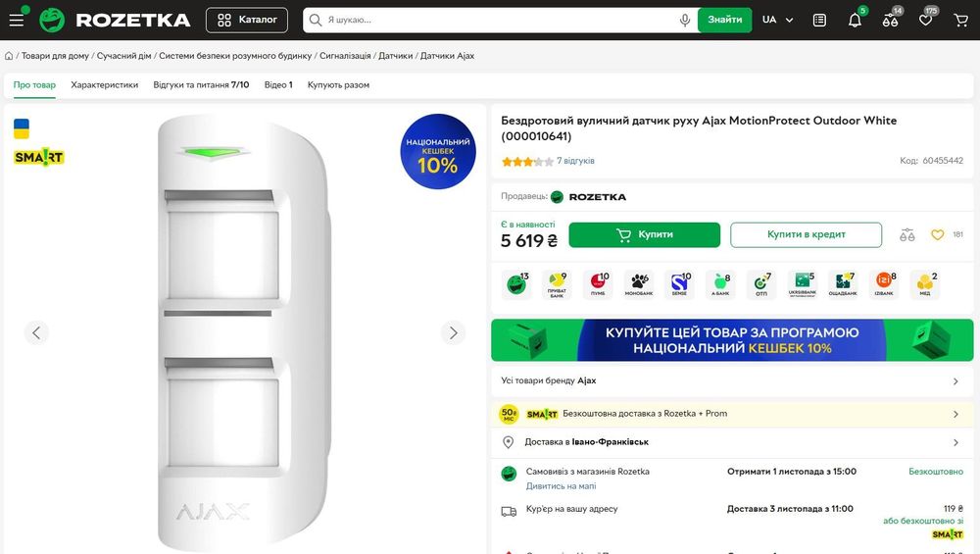980x554 pixels.
Task: Open the shopping cart icon
Action: tap(960, 20)
